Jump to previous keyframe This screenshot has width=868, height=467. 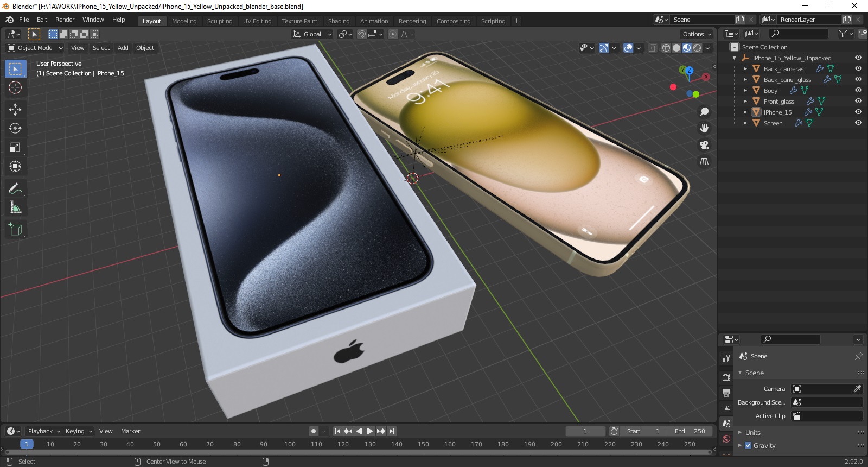click(348, 431)
